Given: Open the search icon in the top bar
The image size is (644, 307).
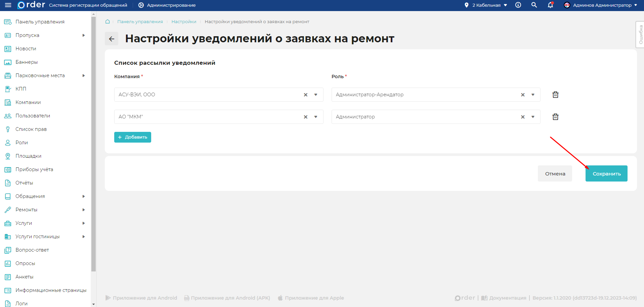Looking at the screenshot, I should tap(534, 5).
